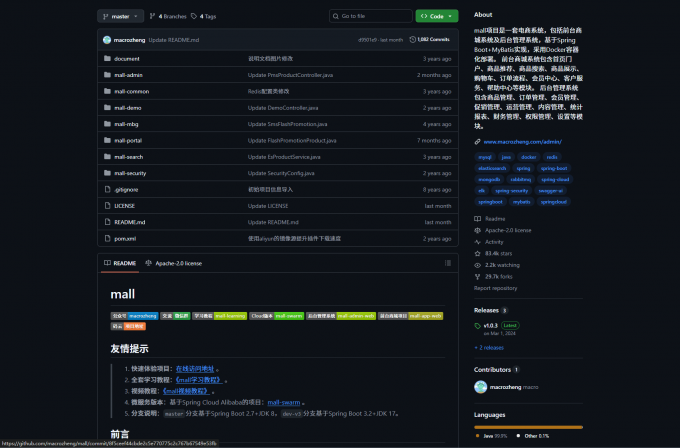The height and width of the screenshot is (448, 680).
Task: Click the mall-mbg folder icon
Action: pyautogui.click(x=107, y=124)
